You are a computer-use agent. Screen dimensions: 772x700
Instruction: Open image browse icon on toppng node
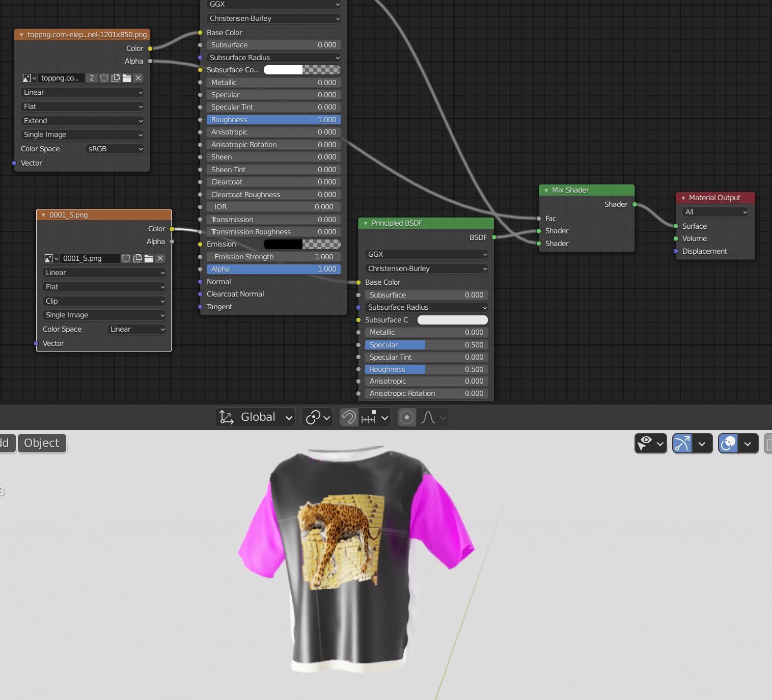pyautogui.click(x=29, y=78)
